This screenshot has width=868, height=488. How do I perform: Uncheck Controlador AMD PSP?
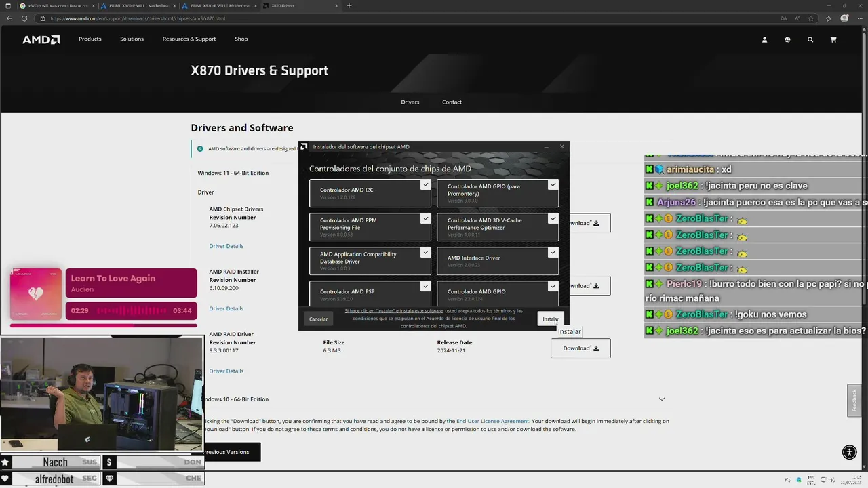[x=425, y=286]
